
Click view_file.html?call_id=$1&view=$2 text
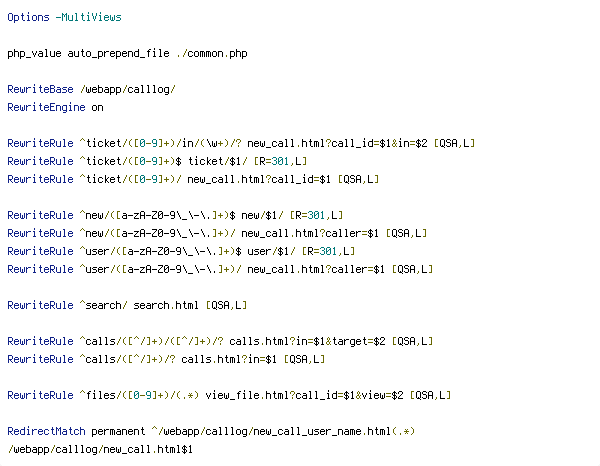pyautogui.click(x=304, y=395)
